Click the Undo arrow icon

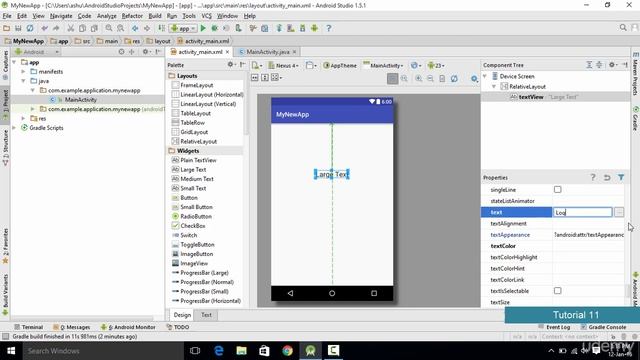[44, 28]
